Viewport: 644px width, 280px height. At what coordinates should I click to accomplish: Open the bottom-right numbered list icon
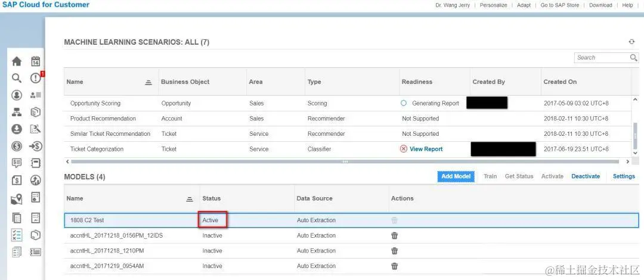36,251
